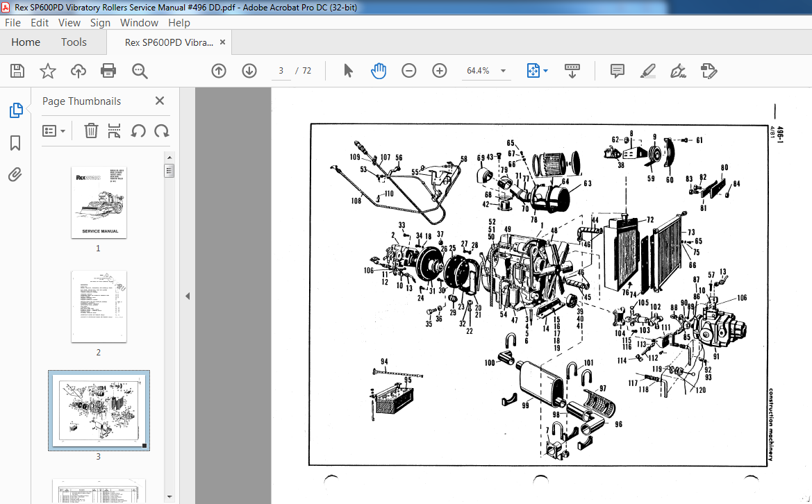Screen dimensions: 812x504
Task: Add the bookmark star to this file
Action: (x=48, y=71)
